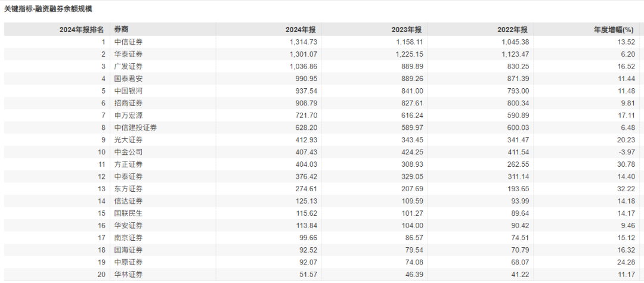Select 东方证券 in the list
The image size is (644, 283).
click(128, 189)
